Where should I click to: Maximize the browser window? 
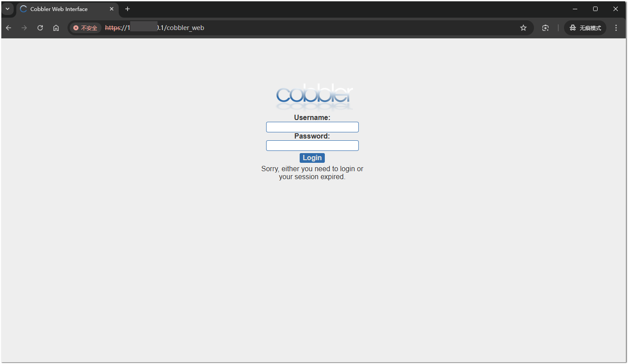595,9
